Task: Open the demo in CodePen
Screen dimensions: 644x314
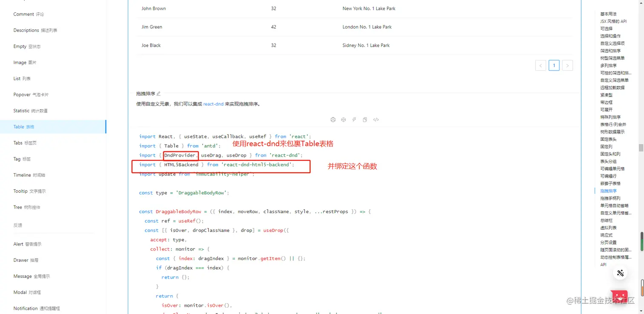Action: (x=343, y=120)
